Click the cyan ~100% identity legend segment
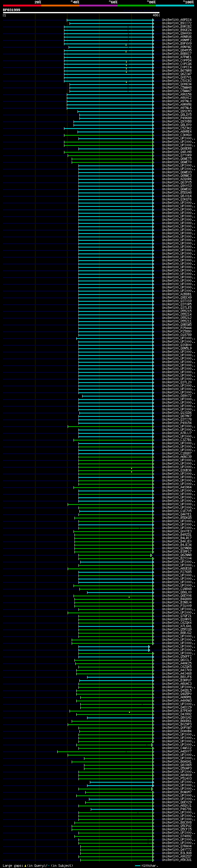The image size is (197, 868). click(x=175, y=6)
